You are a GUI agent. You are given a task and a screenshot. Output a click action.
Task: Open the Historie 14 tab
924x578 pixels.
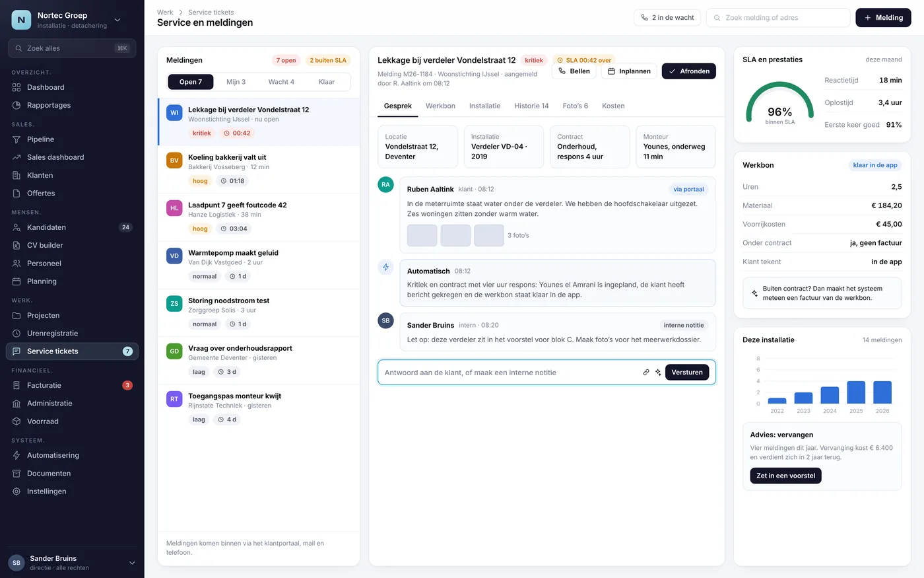click(x=531, y=106)
